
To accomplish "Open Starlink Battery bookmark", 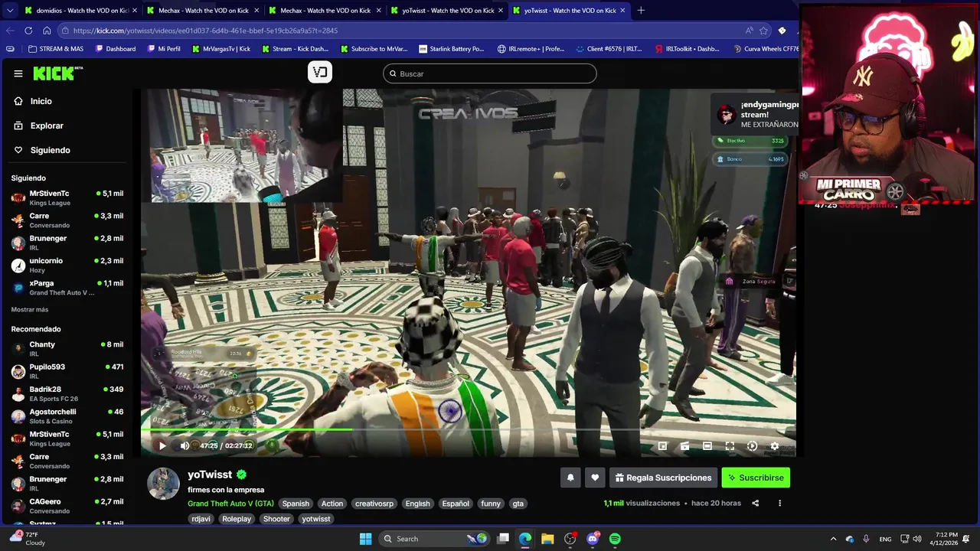I will pyautogui.click(x=451, y=49).
